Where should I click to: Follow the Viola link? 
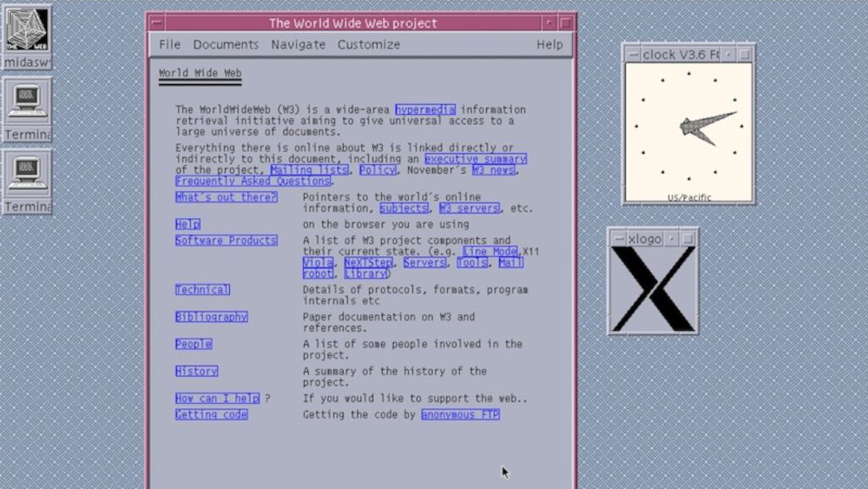point(318,262)
